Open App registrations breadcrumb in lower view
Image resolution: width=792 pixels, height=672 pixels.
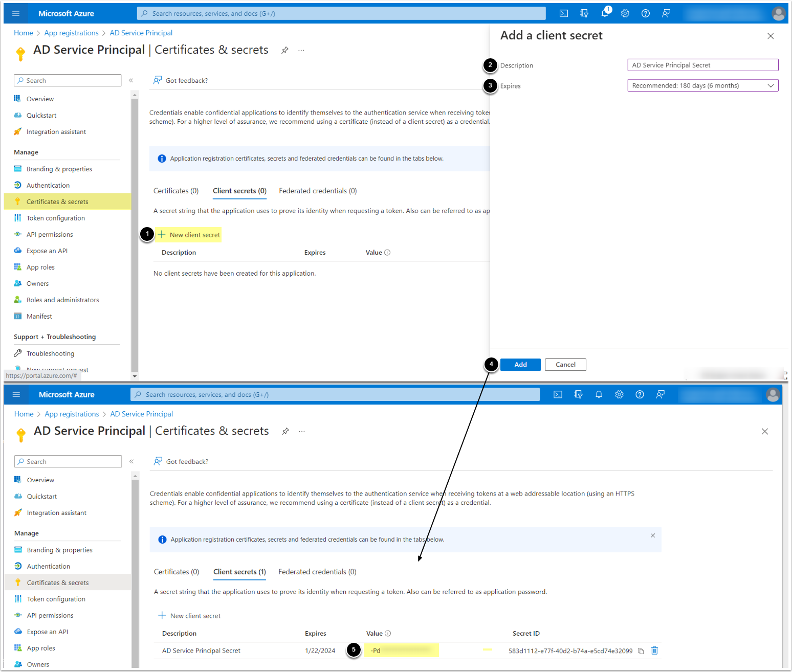72,414
